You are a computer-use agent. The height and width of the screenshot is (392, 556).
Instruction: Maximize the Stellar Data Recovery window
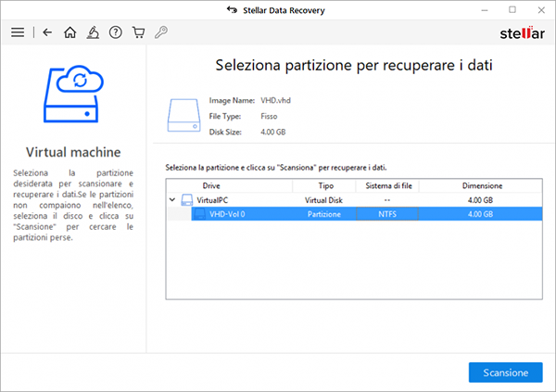(x=512, y=10)
